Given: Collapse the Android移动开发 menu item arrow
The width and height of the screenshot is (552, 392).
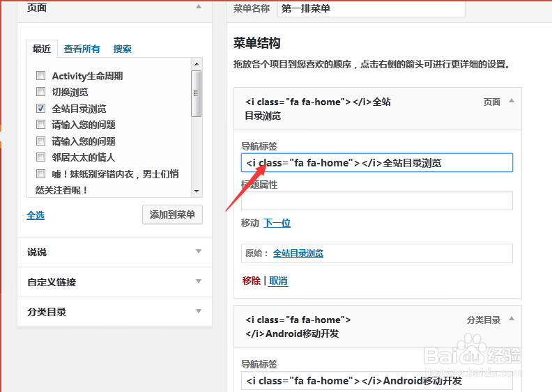Looking at the screenshot, I should coord(512,319).
